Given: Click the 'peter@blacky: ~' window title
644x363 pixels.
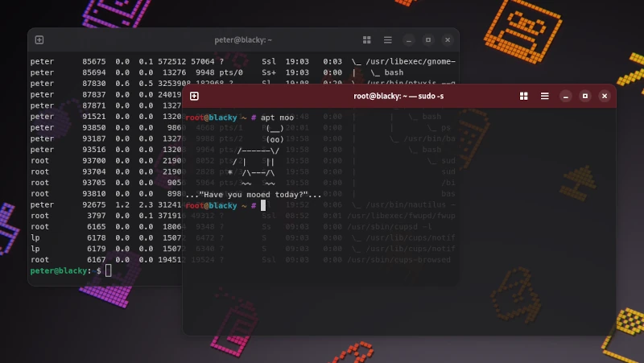Looking at the screenshot, I should tap(243, 39).
